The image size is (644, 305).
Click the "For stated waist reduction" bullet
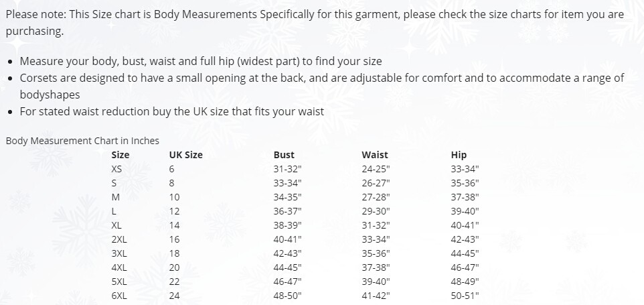172,111
